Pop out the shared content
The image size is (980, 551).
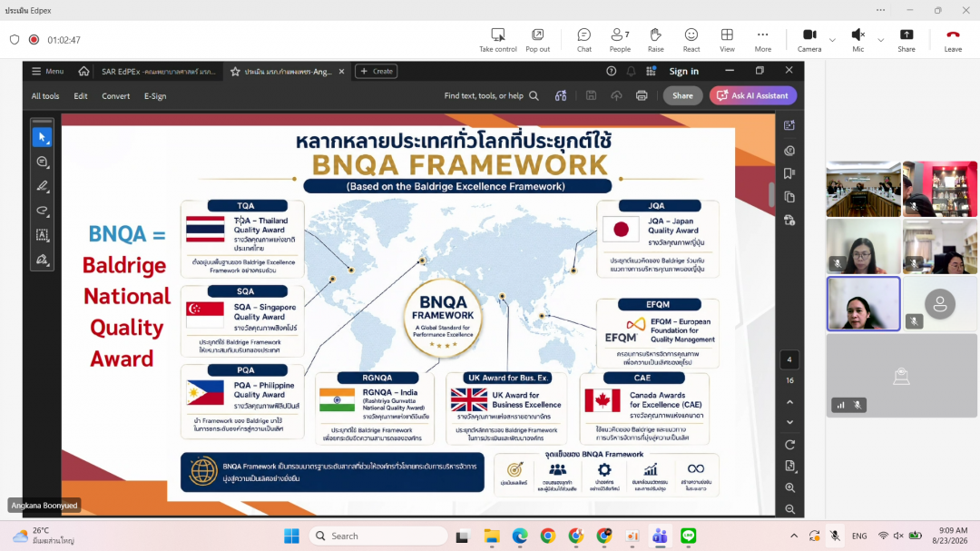click(x=537, y=40)
